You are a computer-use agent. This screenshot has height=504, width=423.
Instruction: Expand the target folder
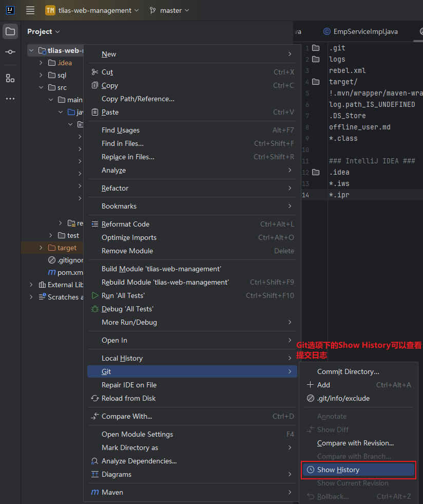click(x=41, y=248)
